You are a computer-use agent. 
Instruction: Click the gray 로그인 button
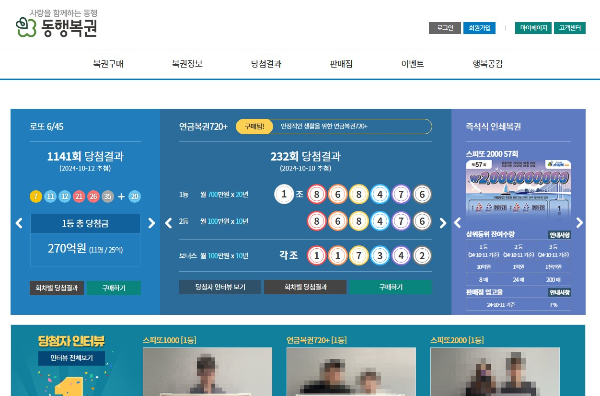point(445,28)
